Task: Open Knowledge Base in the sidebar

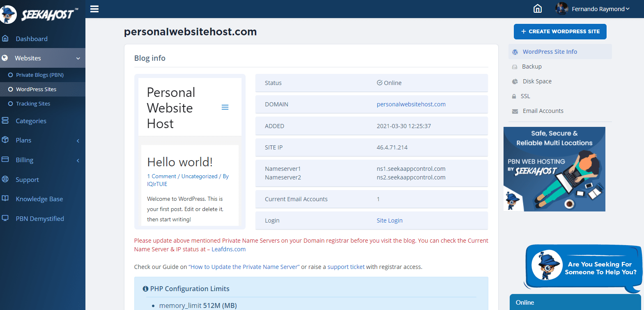Action: point(39,199)
